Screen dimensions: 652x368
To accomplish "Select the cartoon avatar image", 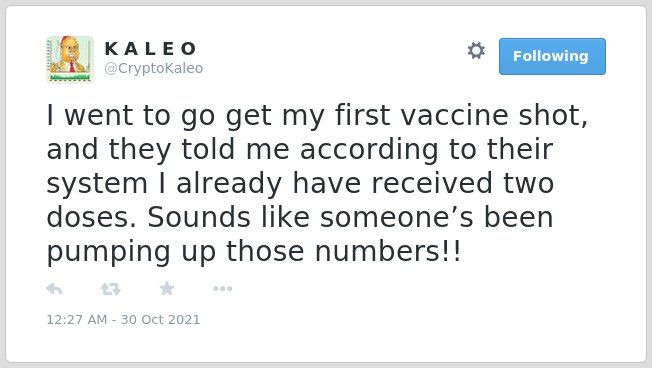I will 70,59.
